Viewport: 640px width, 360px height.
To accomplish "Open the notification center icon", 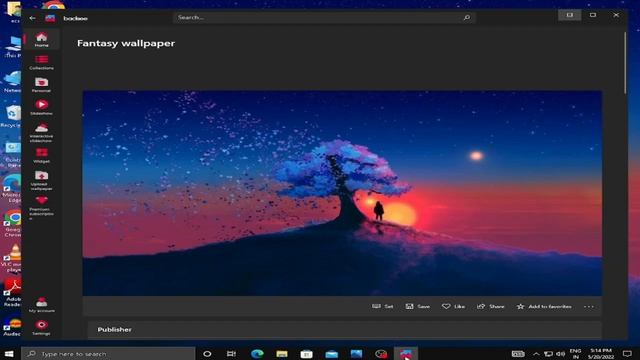I will click(627, 354).
